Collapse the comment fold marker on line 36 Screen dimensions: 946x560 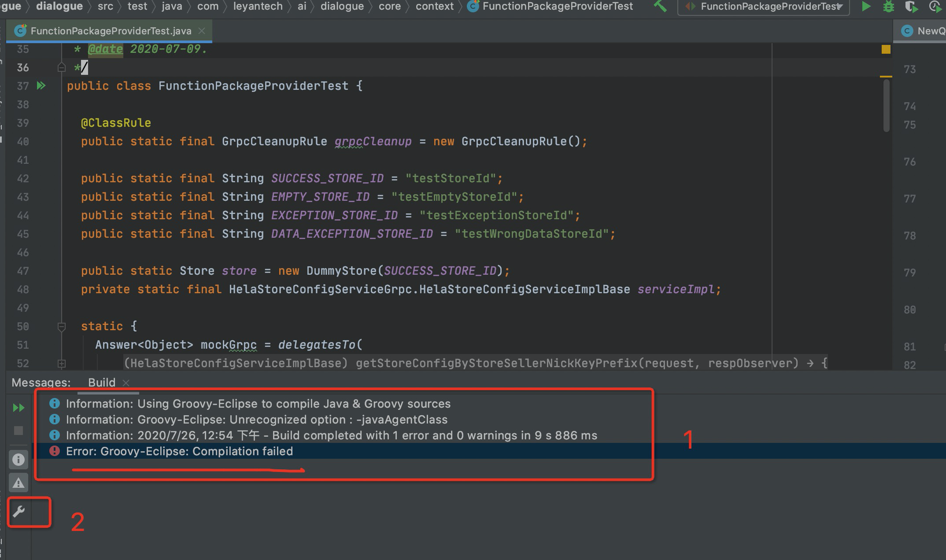click(x=62, y=67)
